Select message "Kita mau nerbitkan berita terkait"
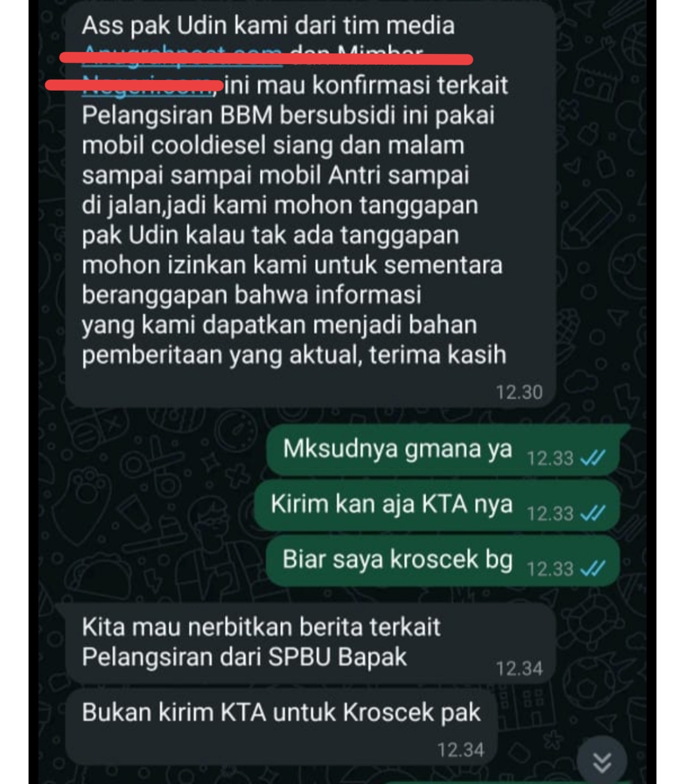The width and height of the screenshot is (685, 784). coord(311,643)
